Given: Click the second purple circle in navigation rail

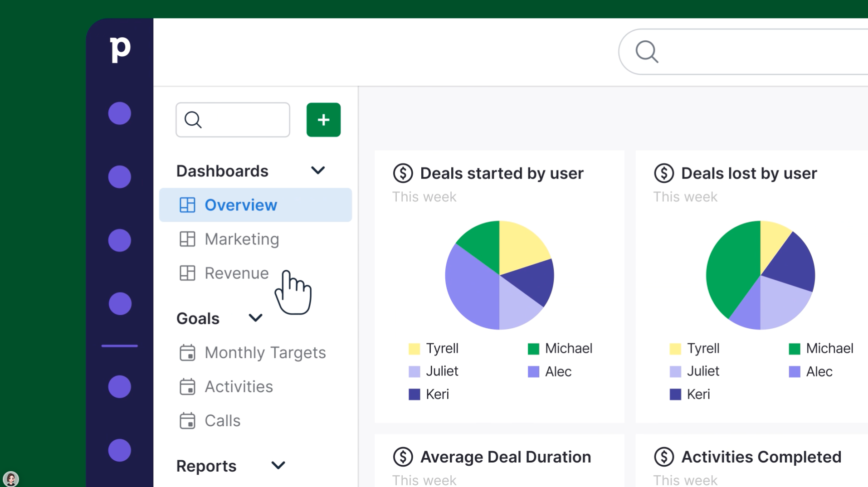Looking at the screenshot, I should (x=120, y=177).
